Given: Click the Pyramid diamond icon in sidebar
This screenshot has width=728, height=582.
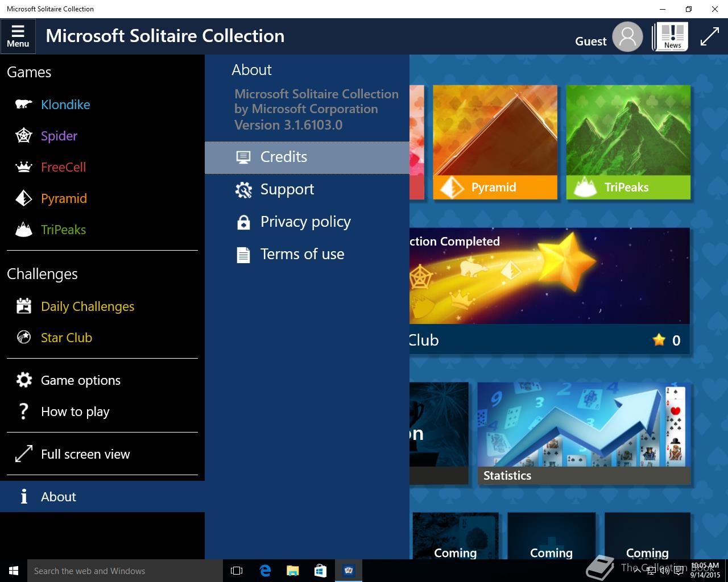Looking at the screenshot, I should 23,198.
